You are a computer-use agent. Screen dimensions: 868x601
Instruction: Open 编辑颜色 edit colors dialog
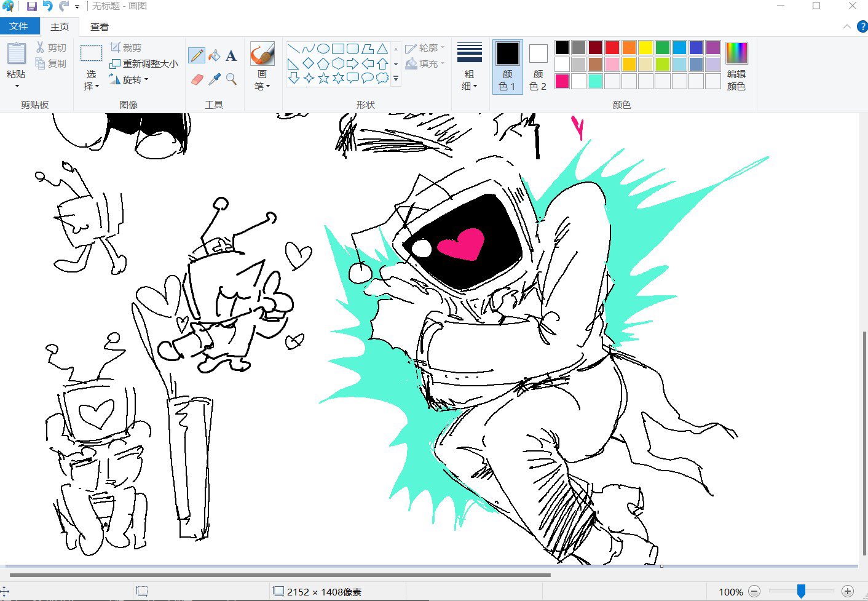736,66
